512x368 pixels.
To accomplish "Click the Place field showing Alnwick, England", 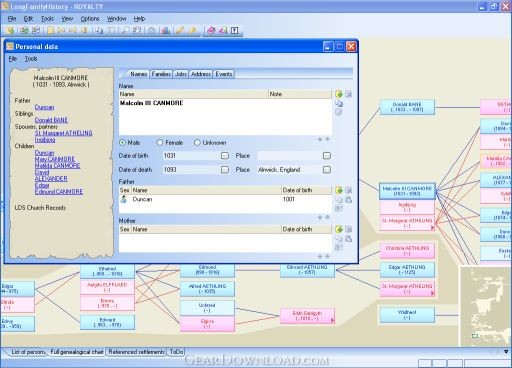I will tap(290, 170).
